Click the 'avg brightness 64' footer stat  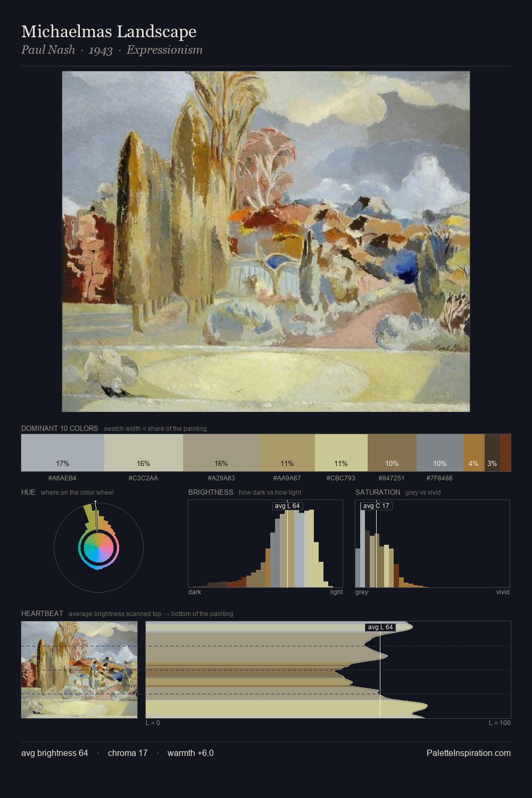coord(55,753)
